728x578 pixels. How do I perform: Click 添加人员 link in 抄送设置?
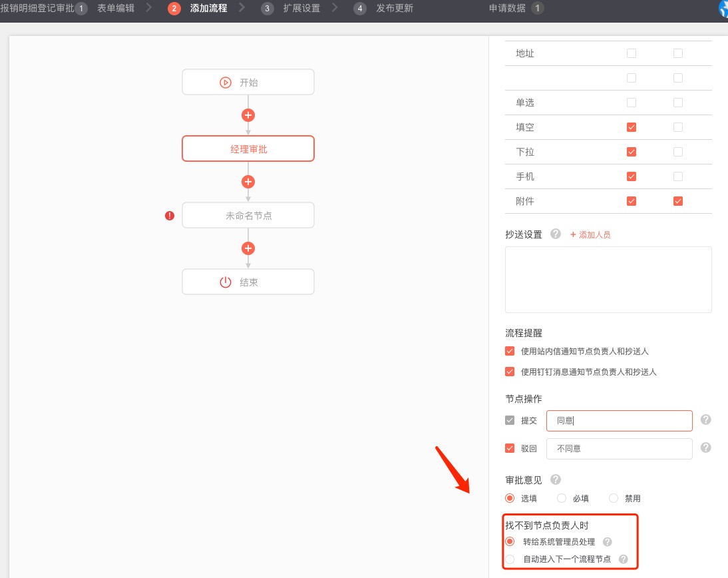pos(590,234)
